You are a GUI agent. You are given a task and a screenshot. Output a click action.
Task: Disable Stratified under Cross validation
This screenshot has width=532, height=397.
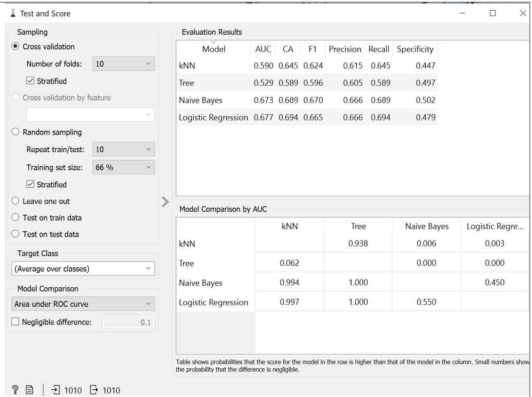[30, 80]
